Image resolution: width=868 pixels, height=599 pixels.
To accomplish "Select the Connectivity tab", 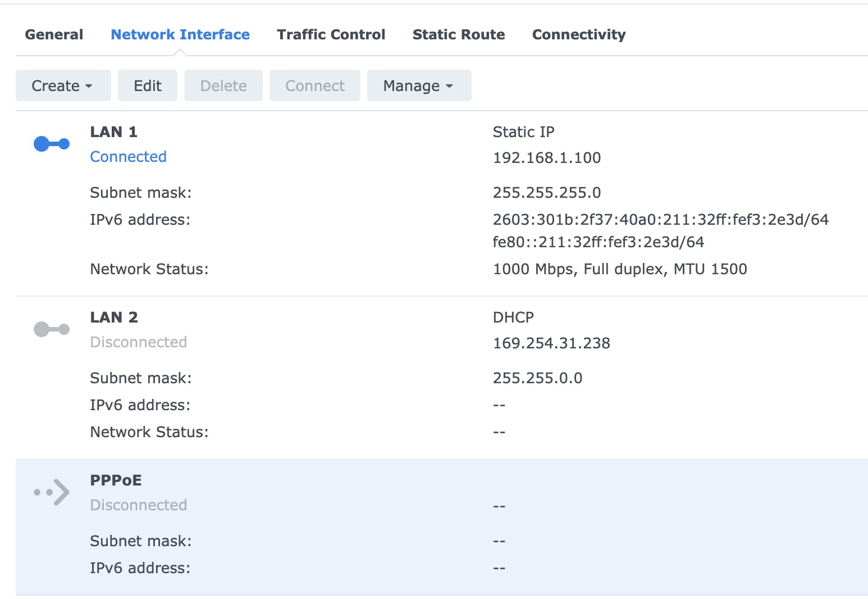I will (579, 35).
